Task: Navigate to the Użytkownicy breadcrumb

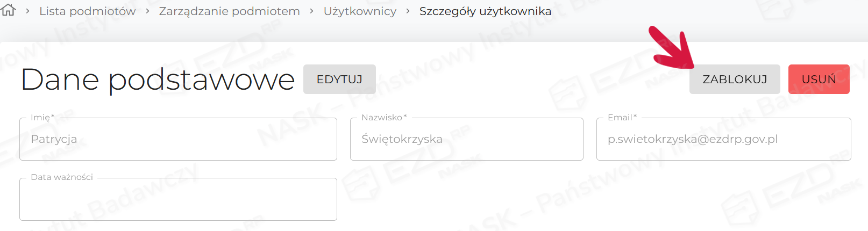Action: 360,11
